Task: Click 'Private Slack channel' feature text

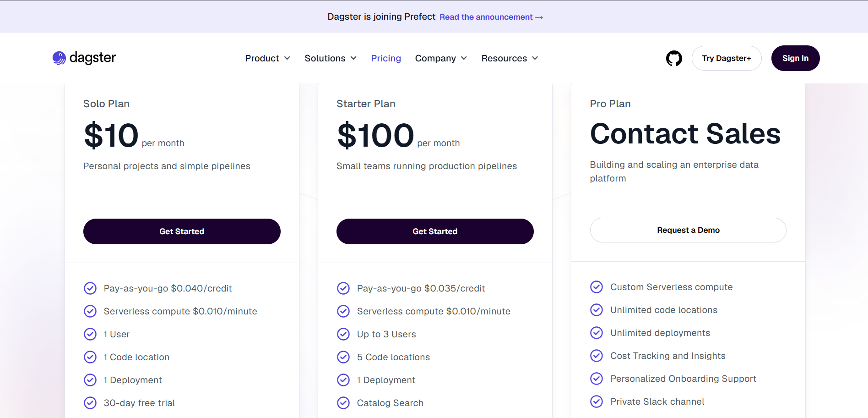Action: pos(657,401)
